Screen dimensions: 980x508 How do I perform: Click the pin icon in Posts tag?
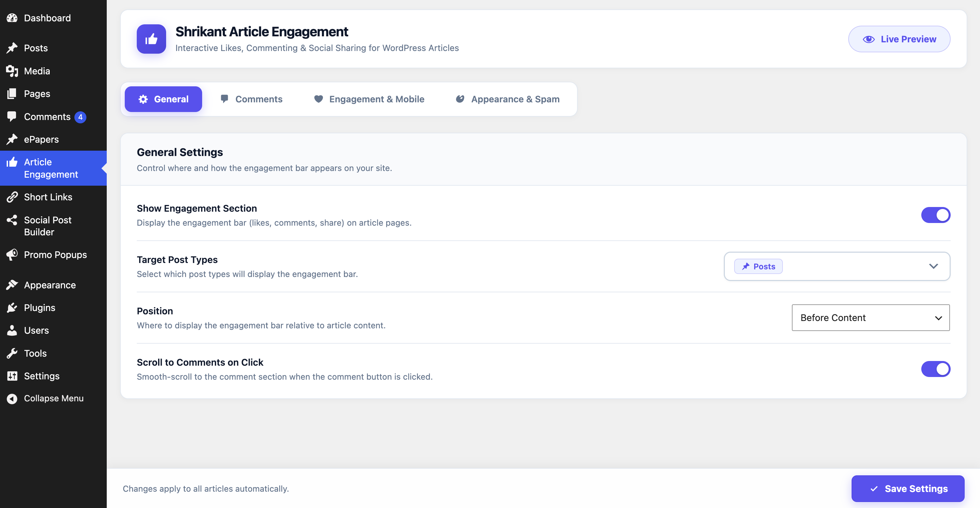746,266
